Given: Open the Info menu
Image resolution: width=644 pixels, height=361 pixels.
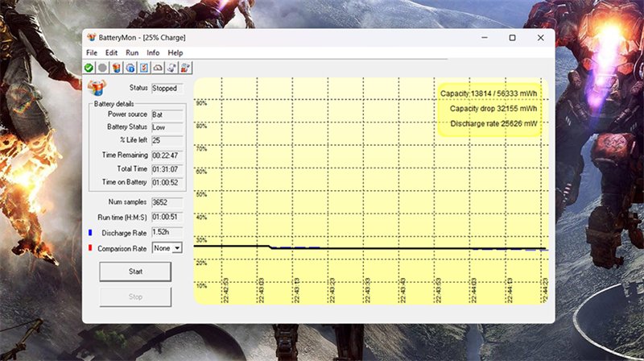Looking at the screenshot, I should (153, 52).
